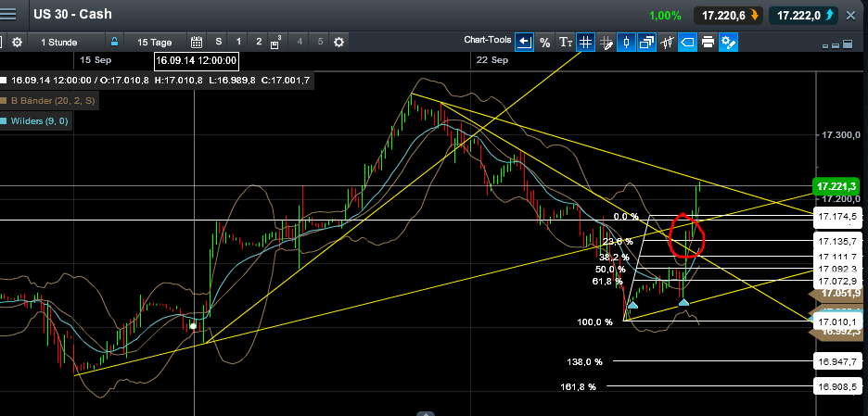Click the white OHLC series color swatch
The image size is (868, 416).
tap(4, 81)
